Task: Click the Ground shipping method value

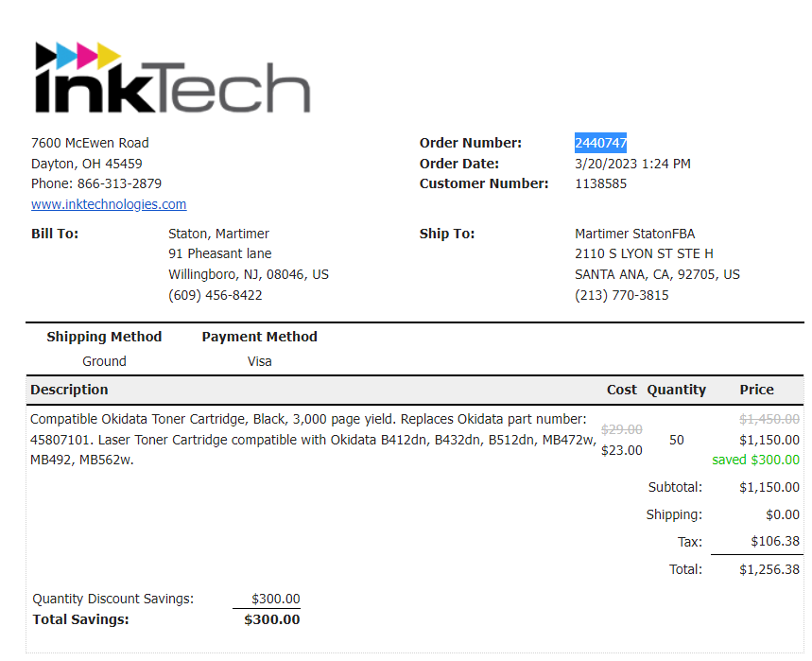Action: pos(104,361)
